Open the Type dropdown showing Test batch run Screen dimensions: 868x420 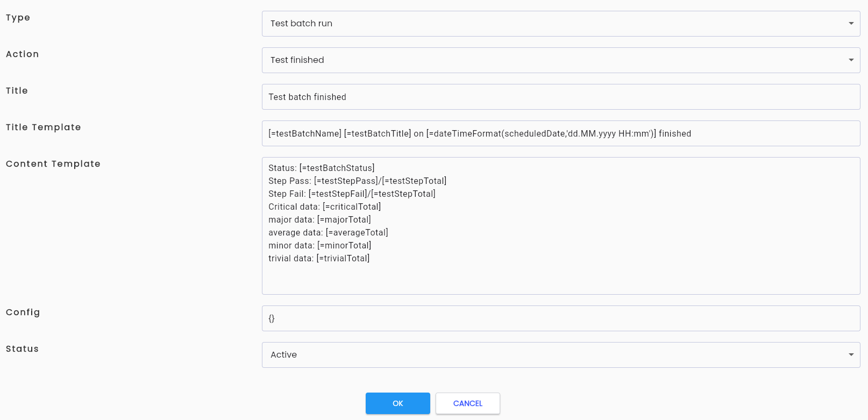click(x=561, y=24)
